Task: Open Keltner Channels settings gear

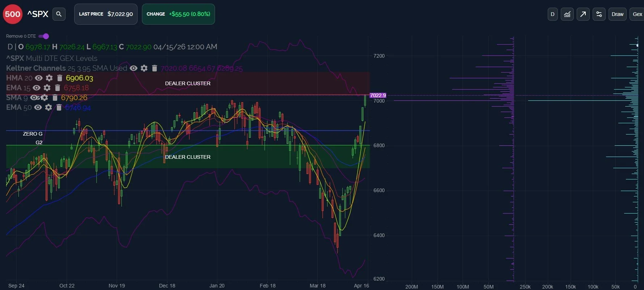Action: [144, 68]
